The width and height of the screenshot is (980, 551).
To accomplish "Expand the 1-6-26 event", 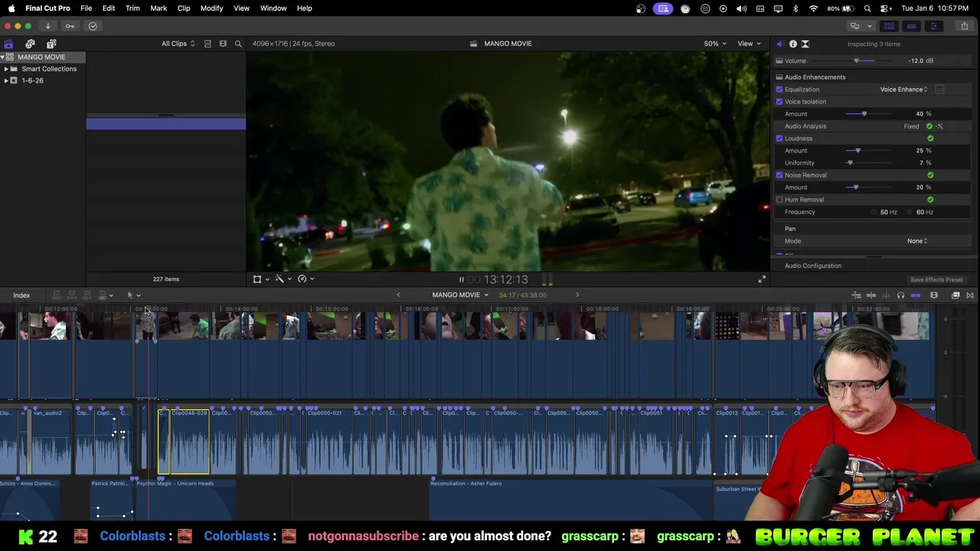I will (x=6, y=80).
